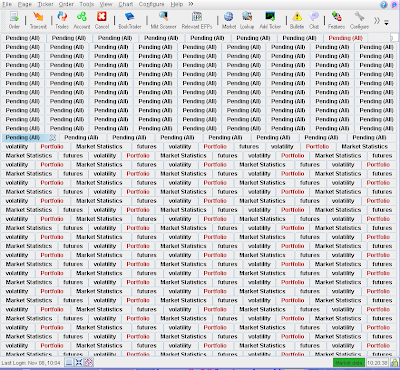Image resolution: width=400 pixels, height=370 pixels.
Task: Close the highlighted Pending (All) tab
Action: point(53,137)
